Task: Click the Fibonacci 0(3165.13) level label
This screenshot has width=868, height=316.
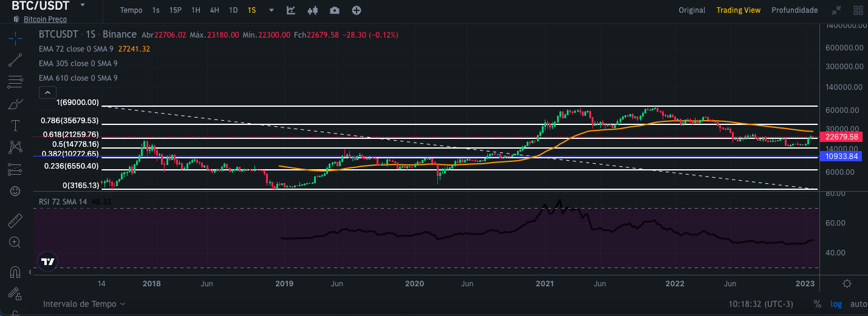Action: (81, 185)
